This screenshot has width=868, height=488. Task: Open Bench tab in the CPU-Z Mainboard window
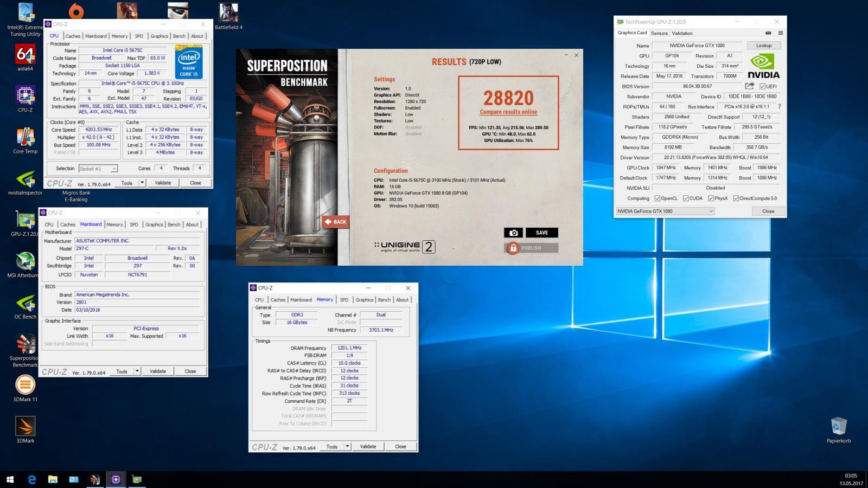pos(174,224)
